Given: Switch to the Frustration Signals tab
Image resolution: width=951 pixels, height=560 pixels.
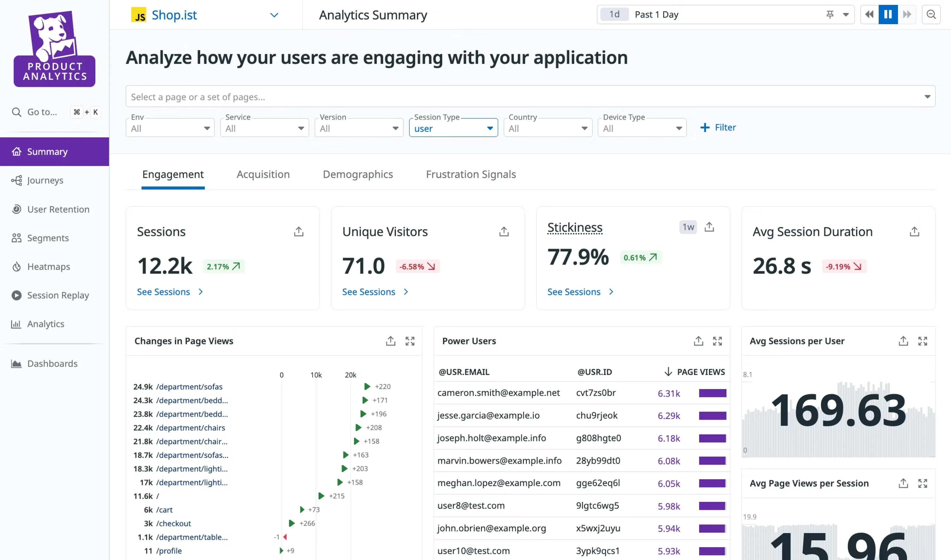Looking at the screenshot, I should coord(470,174).
